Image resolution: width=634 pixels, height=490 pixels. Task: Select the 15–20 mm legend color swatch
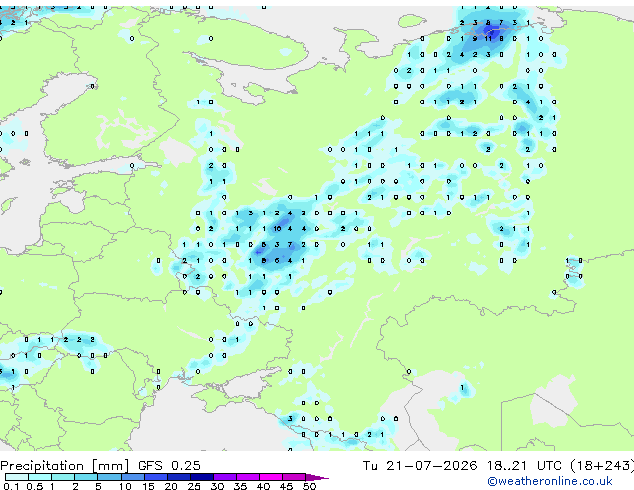(155, 477)
